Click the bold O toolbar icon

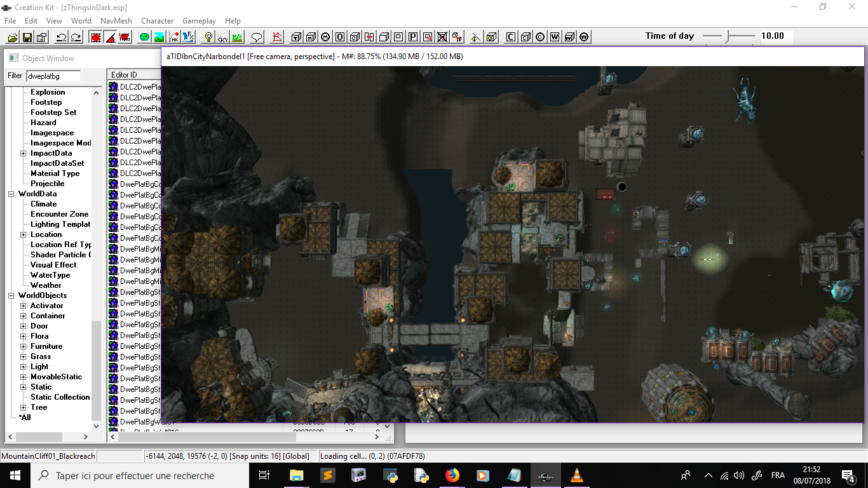click(340, 37)
